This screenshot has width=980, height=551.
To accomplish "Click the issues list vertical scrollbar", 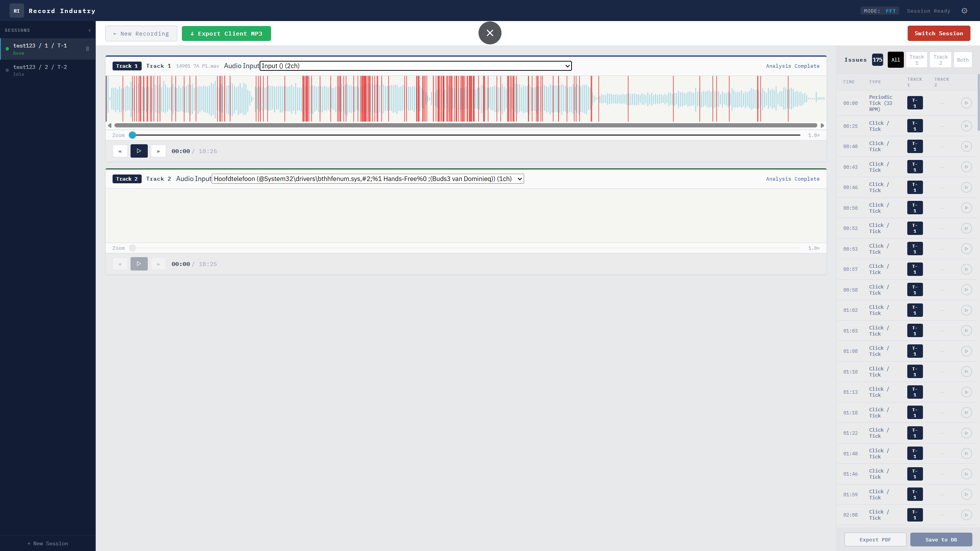I will pos(978,103).
